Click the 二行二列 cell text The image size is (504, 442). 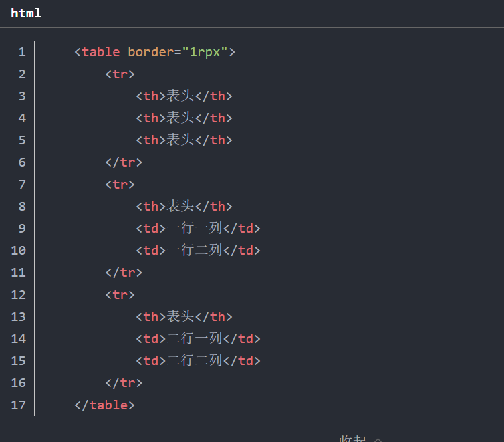point(194,360)
